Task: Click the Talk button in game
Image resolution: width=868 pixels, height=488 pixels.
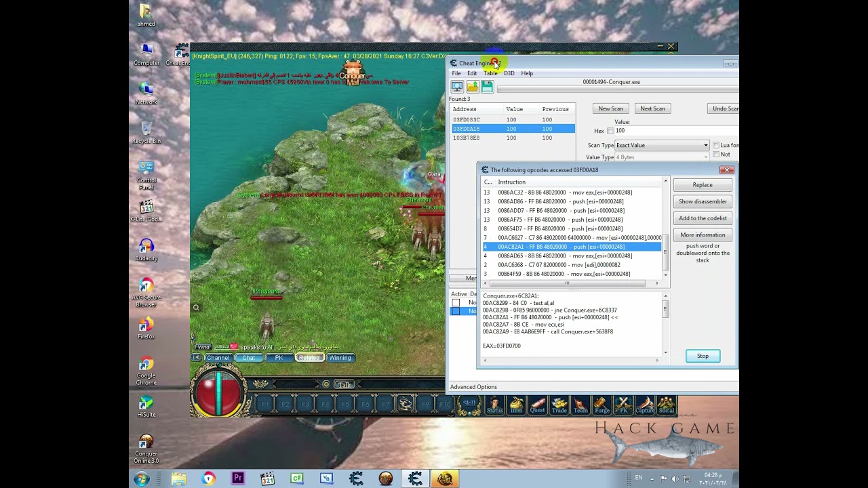Action: coord(344,384)
